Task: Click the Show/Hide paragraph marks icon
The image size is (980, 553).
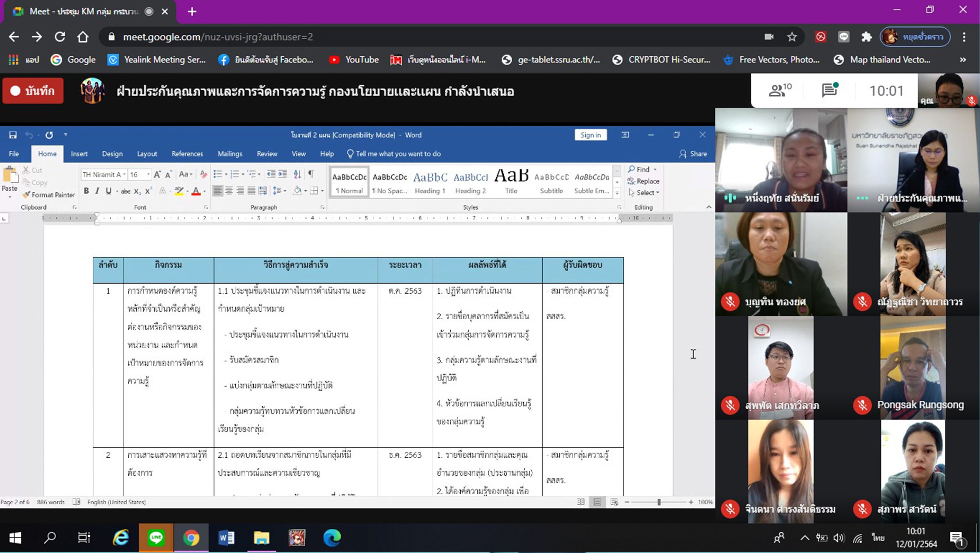Action: [311, 174]
